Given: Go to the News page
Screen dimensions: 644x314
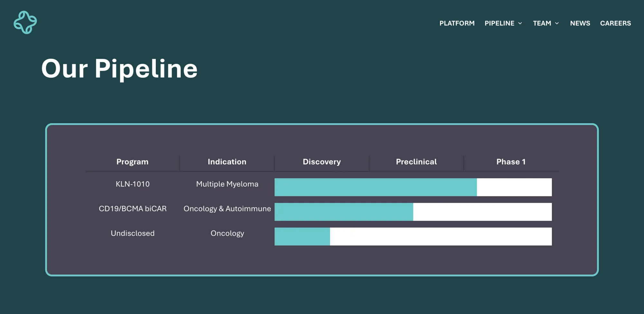Looking at the screenshot, I should (580, 23).
